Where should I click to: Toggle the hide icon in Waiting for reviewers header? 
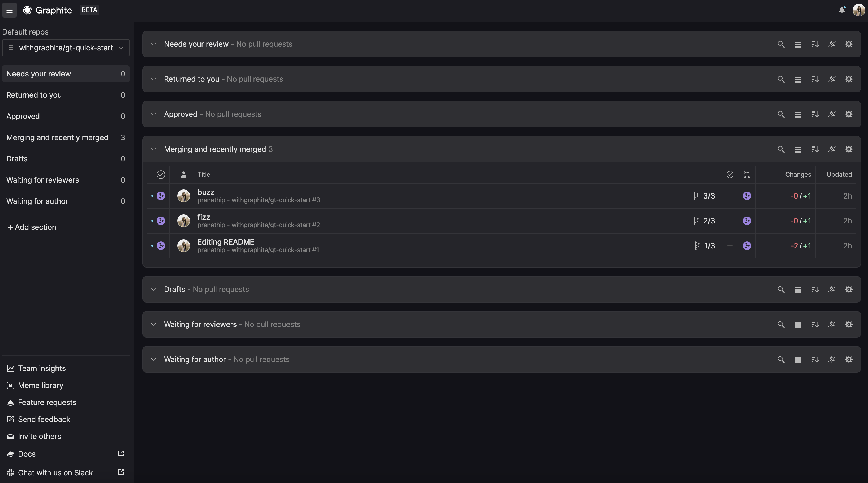[x=832, y=324]
